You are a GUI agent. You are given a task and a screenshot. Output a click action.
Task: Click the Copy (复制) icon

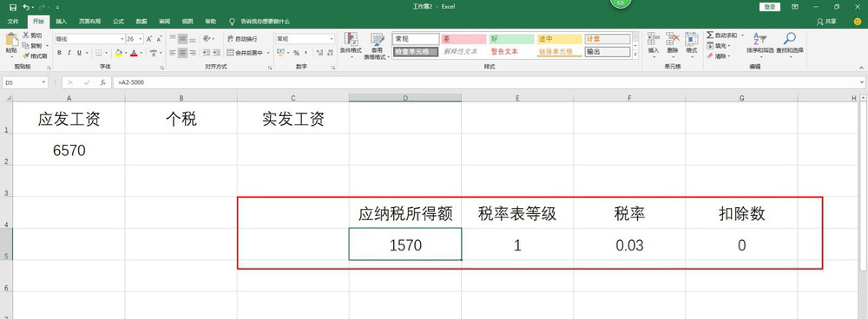tap(26, 45)
